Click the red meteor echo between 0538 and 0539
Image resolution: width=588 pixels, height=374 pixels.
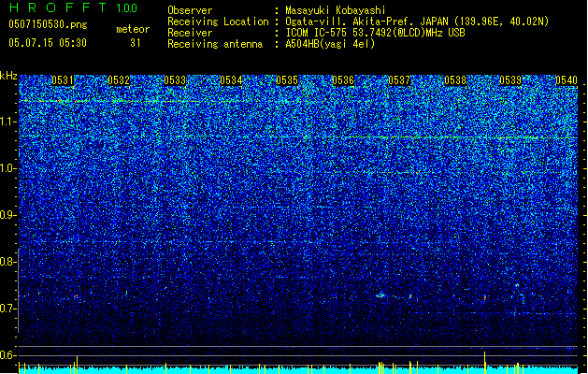tap(485, 297)
